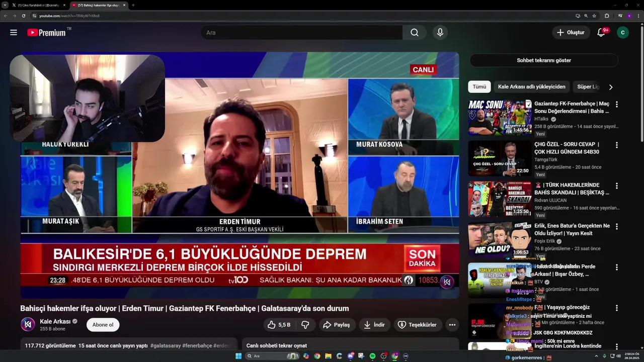The image size is (644, 362).
Task: Click the Paylaş share button
Action: pos(337,325)
